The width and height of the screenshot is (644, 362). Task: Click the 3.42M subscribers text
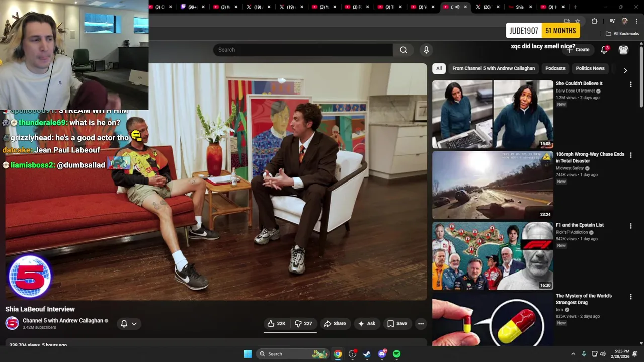pos(39,328)
